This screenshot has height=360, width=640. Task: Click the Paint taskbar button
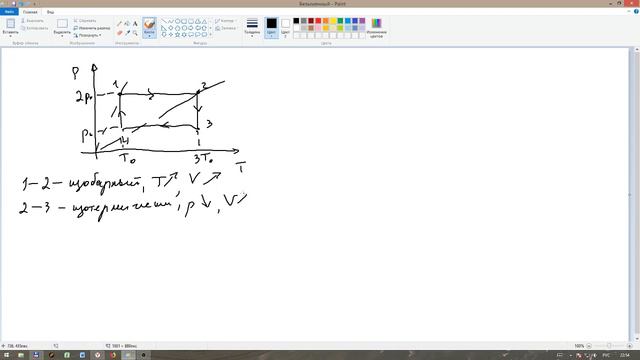[128, 355]
